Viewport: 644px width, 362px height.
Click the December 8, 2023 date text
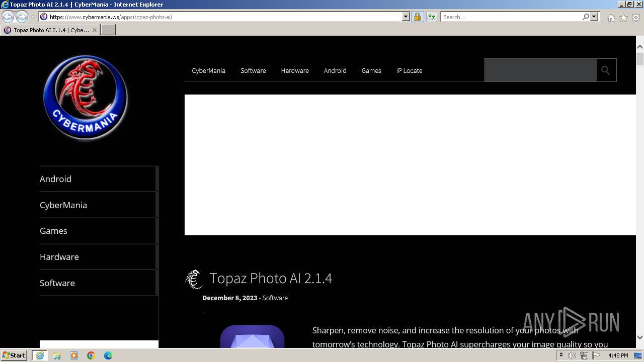click(230, 298)
